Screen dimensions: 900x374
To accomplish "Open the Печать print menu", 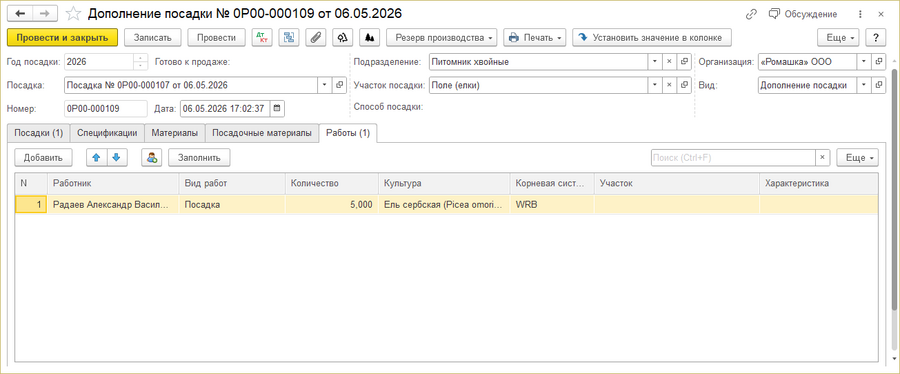I will pos(535,37).
